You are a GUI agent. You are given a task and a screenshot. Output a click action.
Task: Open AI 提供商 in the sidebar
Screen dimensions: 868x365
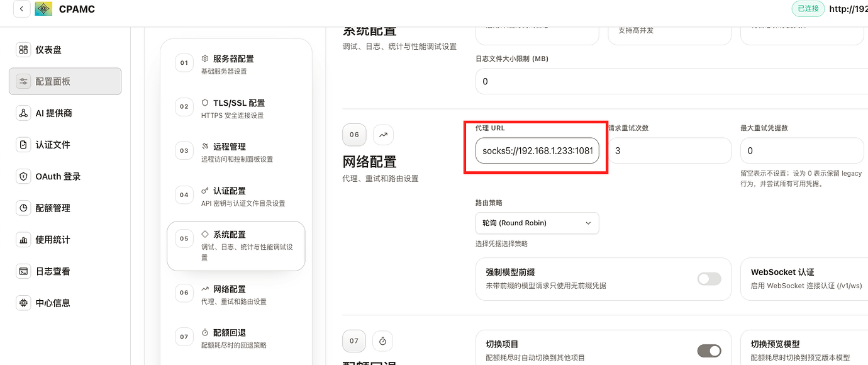tap(65, 113)
